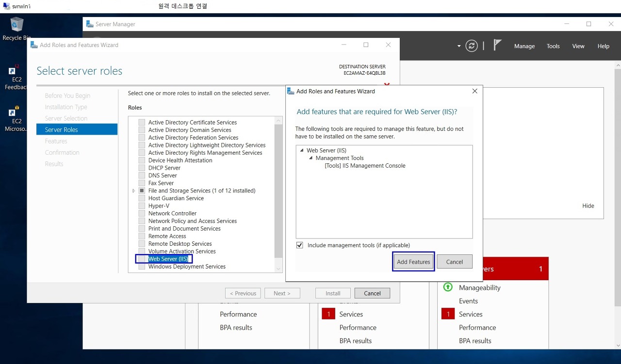The image size is (621, 364).
Task: Check the Remote Desktop Services role
Action: point(142,244)
